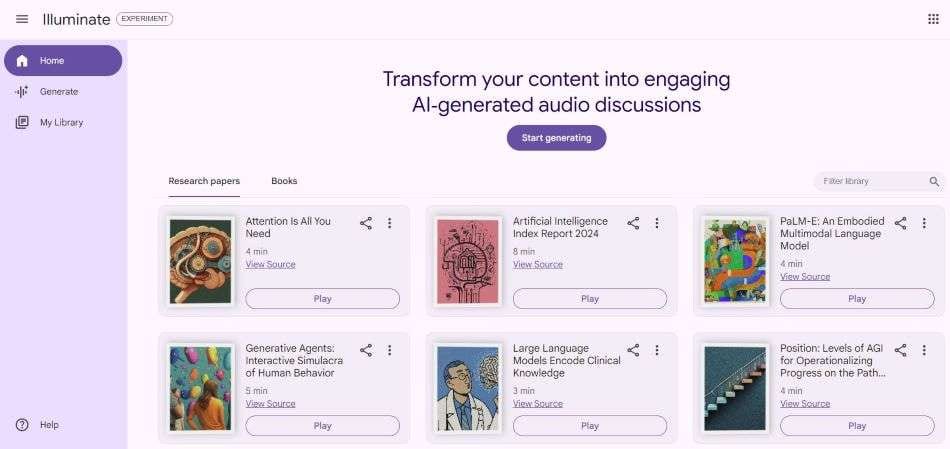950x449 pixels.
Task: Open the hamburger main menu
Action: [x=22, y=19]
